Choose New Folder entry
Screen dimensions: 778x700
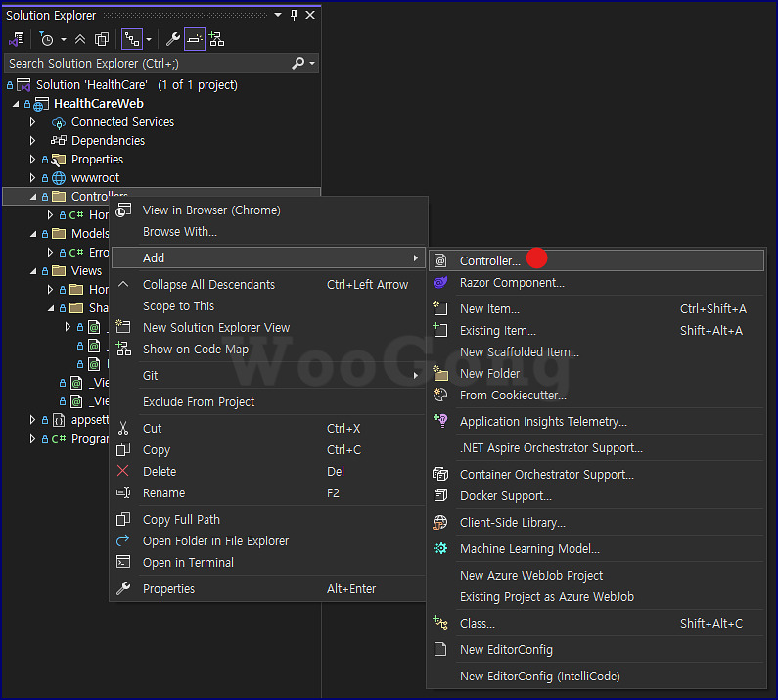click(596, 374)
